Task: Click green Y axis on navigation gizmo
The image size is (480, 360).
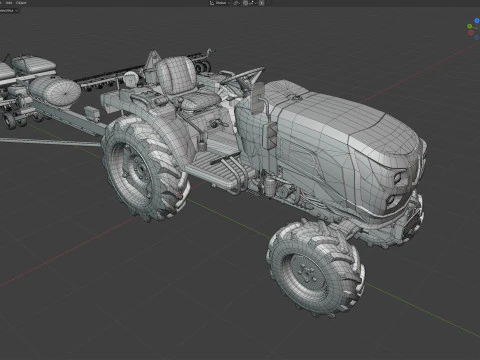Action: (x=470, y=26)
